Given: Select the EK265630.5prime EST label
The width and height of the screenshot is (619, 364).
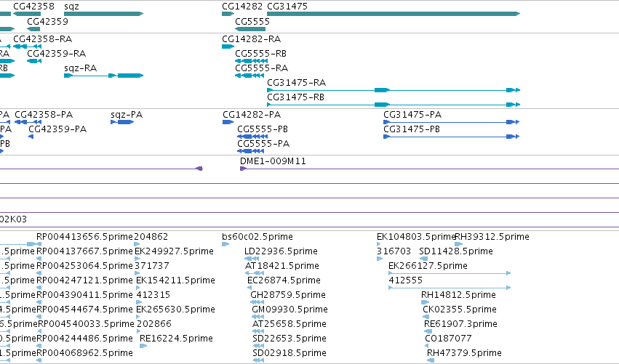Looking at the screenshot, I should (176, 310).
